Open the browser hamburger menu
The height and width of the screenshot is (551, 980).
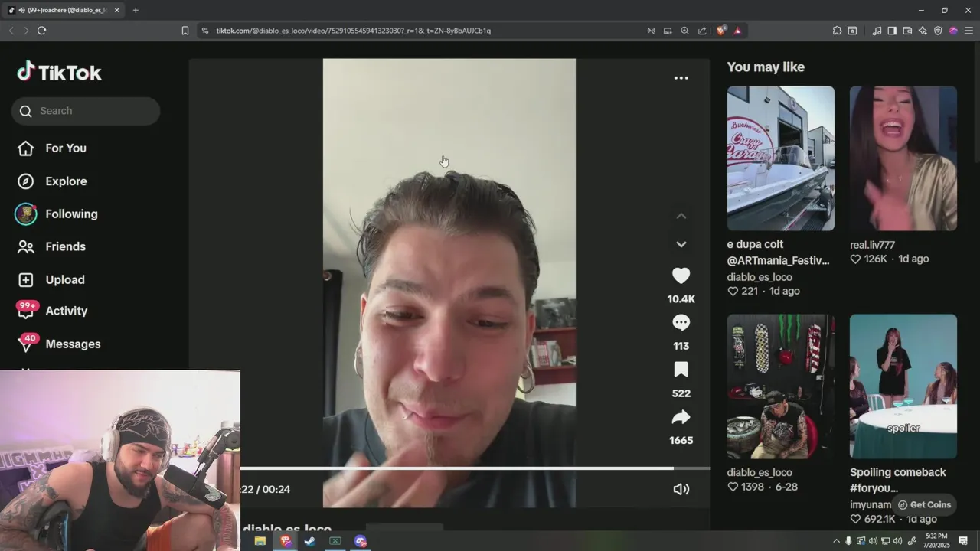pyautogui.click(x=969, y=31)
